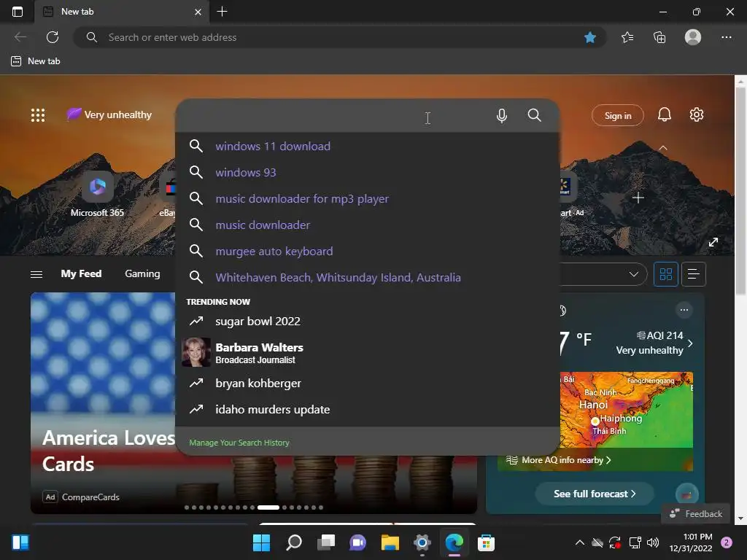Open the app launcher grid icon
Screen dimensions: 747x560
[38, 114]
